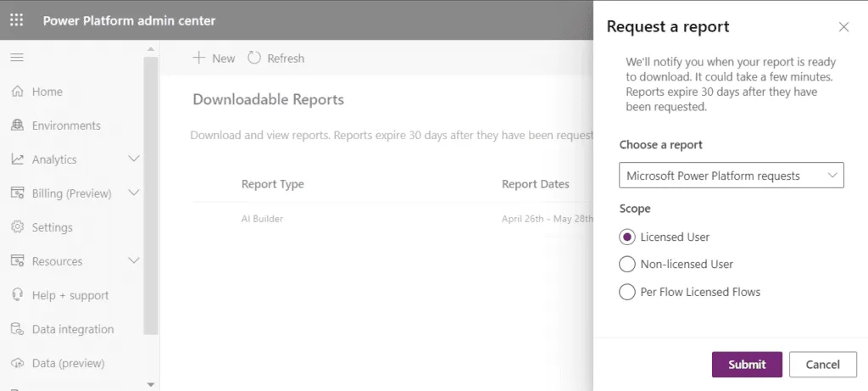Select the Non-licensed User scope
Image resolution: width=868 pixels, height=391 pixels.
tap(626, 264)
